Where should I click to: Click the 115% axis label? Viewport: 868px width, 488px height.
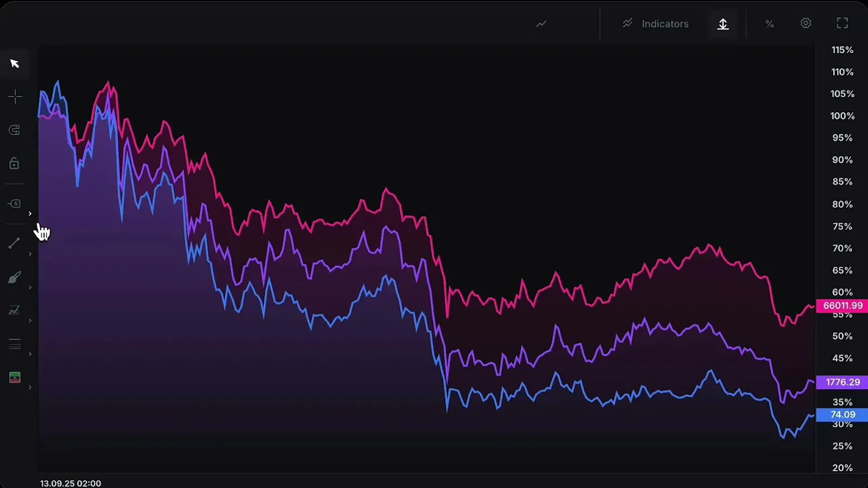point(843,50)
